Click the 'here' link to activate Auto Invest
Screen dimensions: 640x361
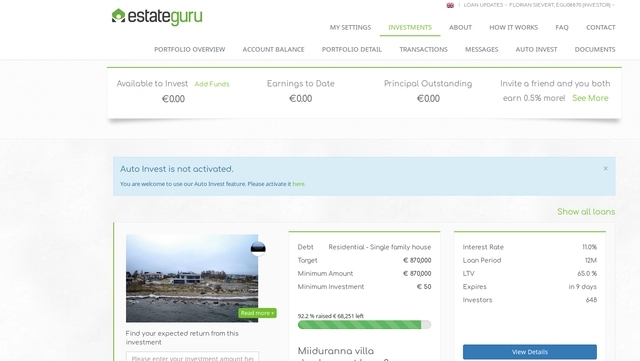pyautogui.click(x=298, y=184)
